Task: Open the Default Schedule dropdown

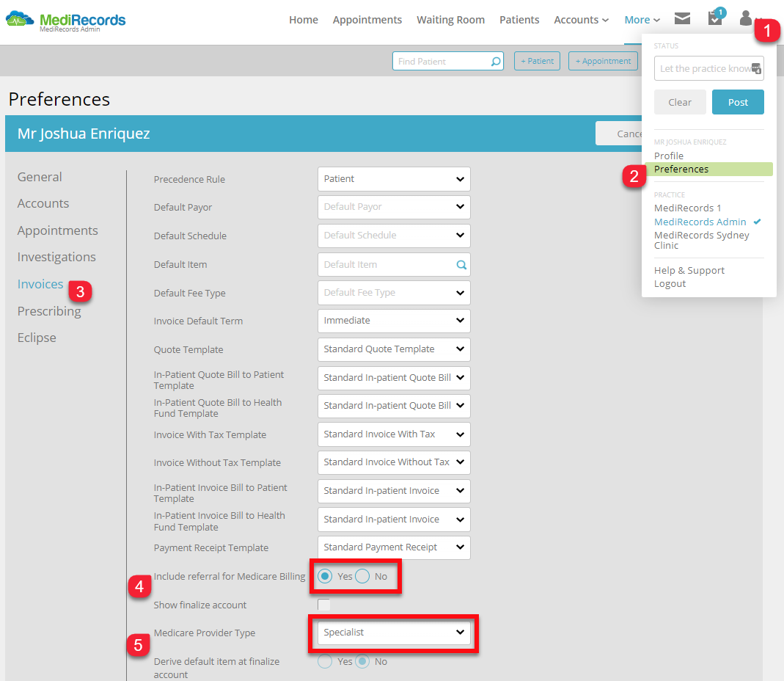Action: pos(394,236)
